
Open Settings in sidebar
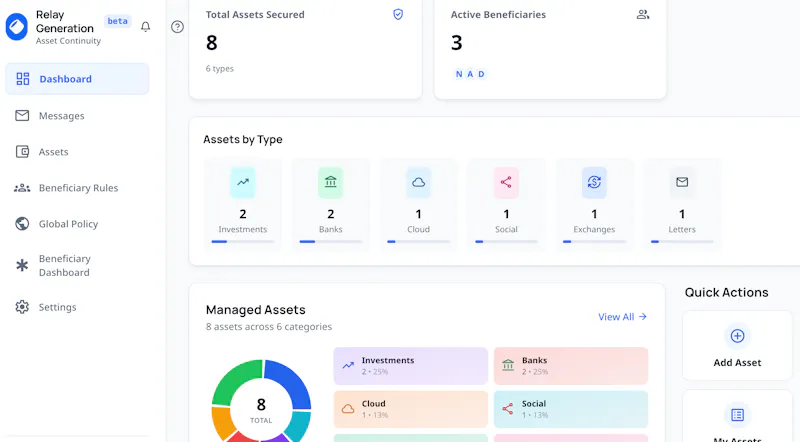58,307
